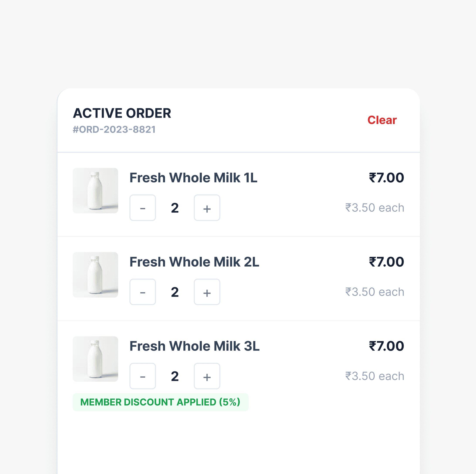The image size is (476, 474).
Task: Click the quantity value for Milk 3L
Action: point(175,376)
